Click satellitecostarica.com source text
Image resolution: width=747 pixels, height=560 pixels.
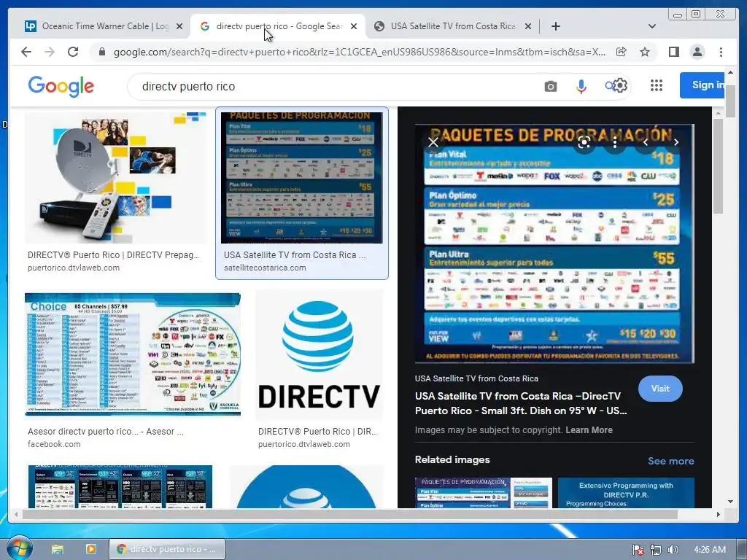(265, 268)
